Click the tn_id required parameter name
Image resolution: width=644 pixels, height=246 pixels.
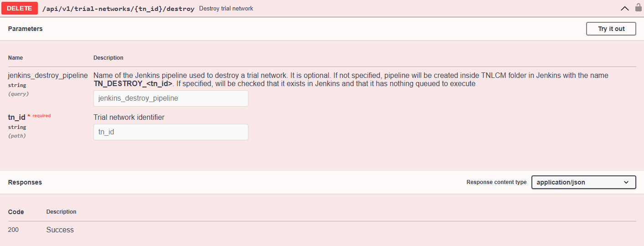click(x=16, y=118)
